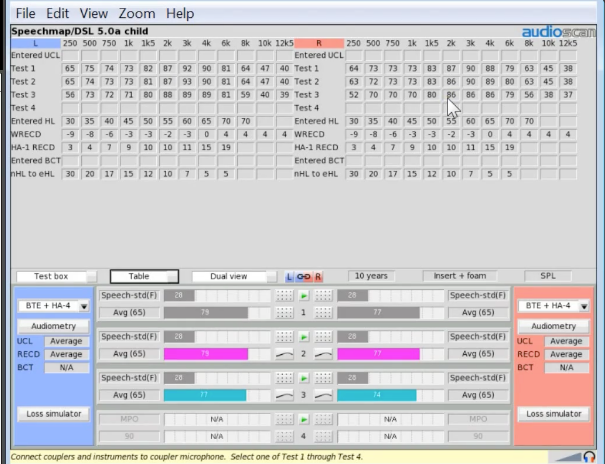Click Test 4 right dotted grid icon
Image resolution: width=605 pixels, height=464 pixels.
coord(323,419)
